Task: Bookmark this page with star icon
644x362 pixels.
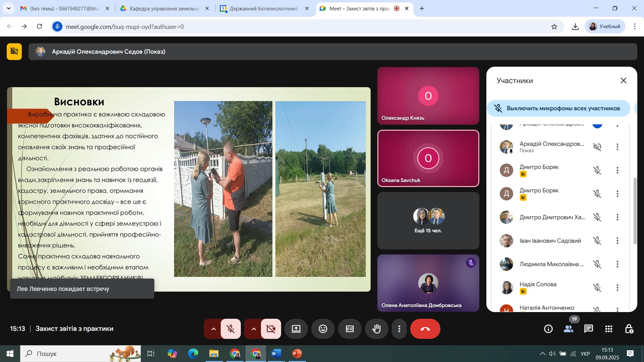Action: coord(554,26)
